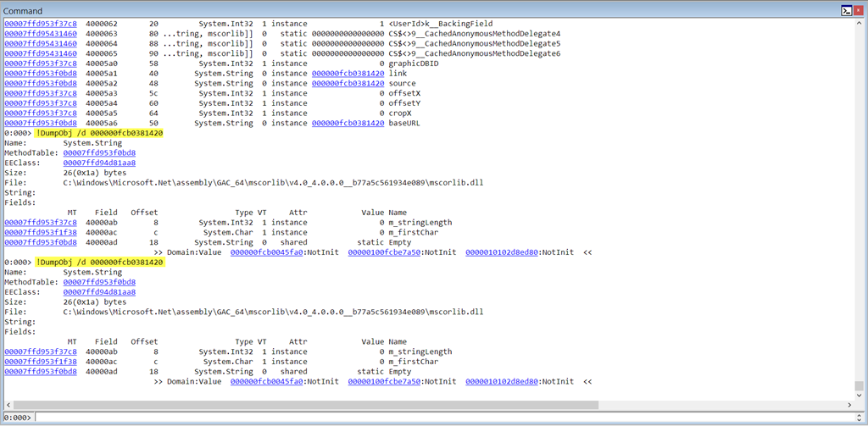
Task: Click the MT link for UserId k__BackingField row
Action: pos(40,24)
